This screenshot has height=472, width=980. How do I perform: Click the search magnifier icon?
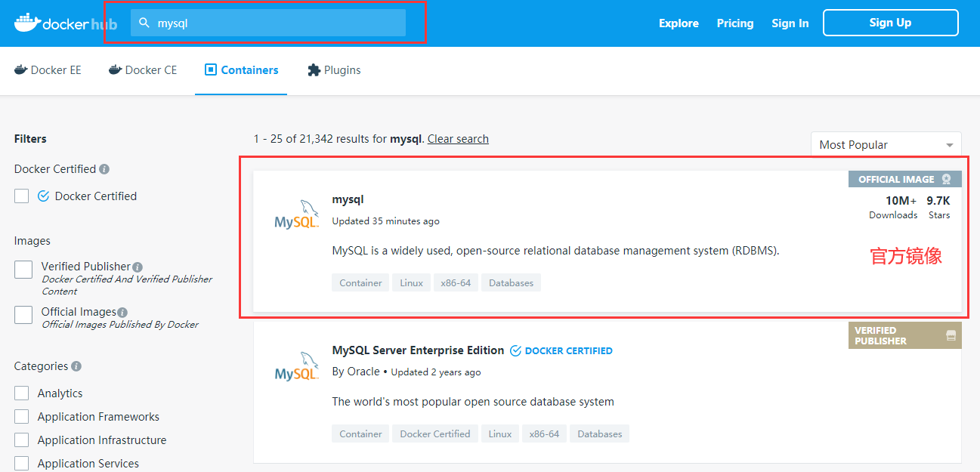click(144, 23)
